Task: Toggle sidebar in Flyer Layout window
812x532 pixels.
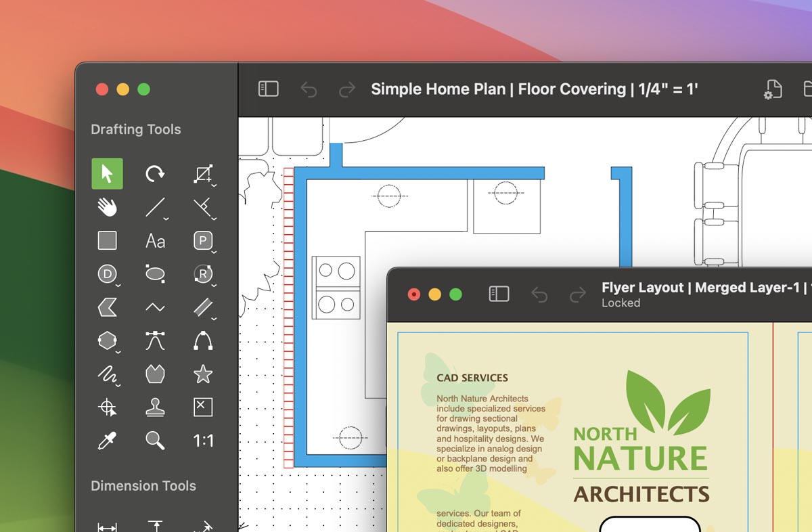Action: pyautogui.click(x=499, y=294)
